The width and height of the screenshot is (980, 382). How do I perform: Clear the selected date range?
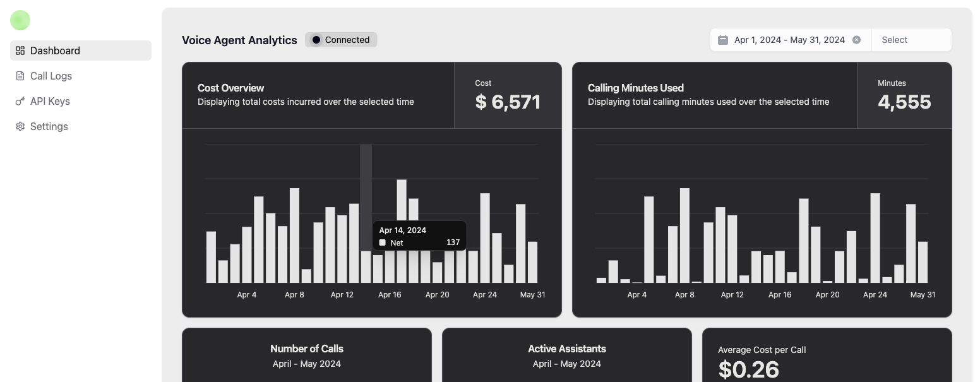coord(856,40)
